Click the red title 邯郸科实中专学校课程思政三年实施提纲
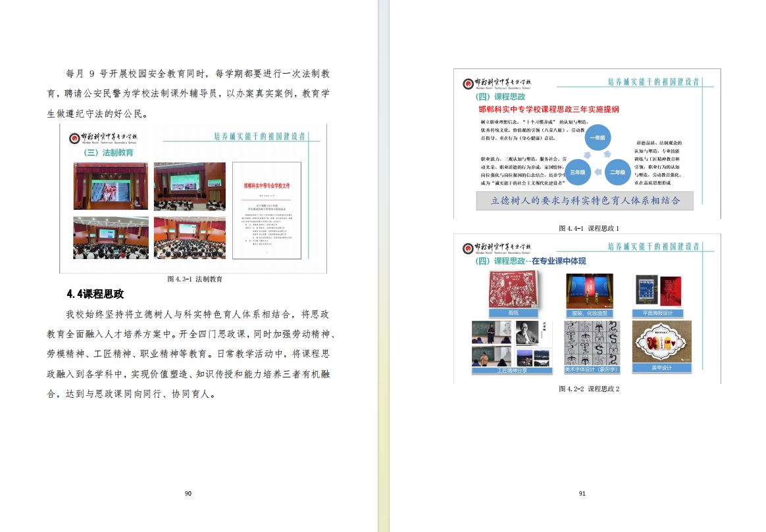The image size is (766, 532). pos(549,109)
